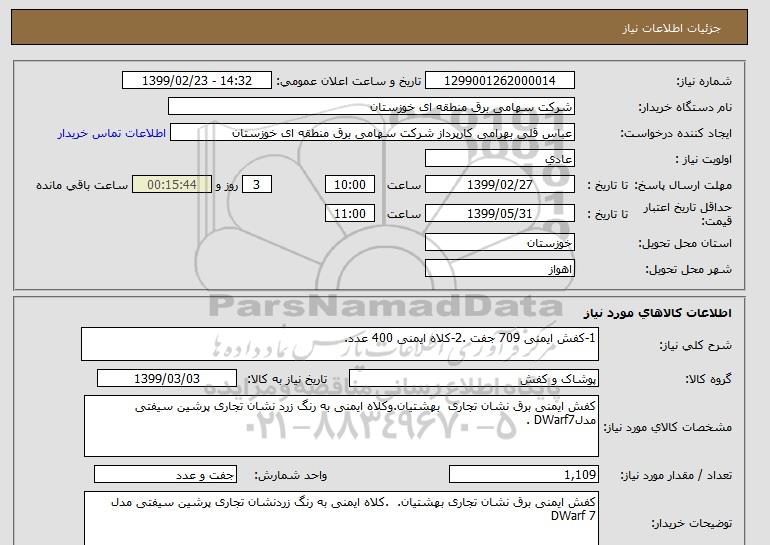Click the quantity field showing 1,109
770x545 pixels.
[x=525, y=474]
